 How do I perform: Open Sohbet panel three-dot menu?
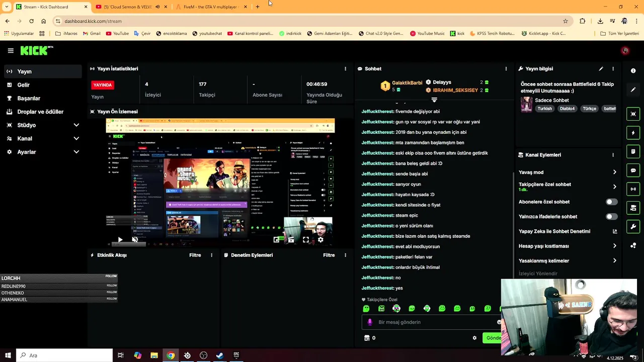coord(506,69)
